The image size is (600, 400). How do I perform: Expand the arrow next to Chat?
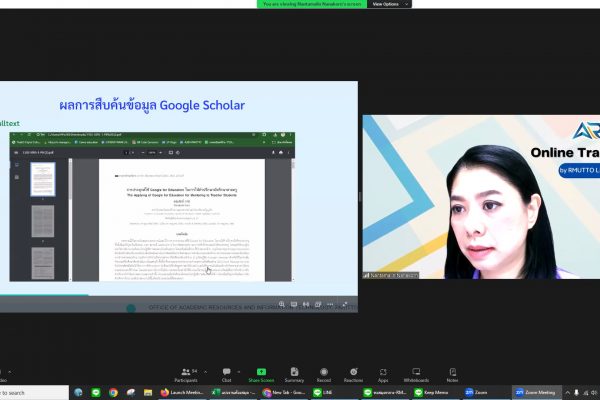[239, 372]
